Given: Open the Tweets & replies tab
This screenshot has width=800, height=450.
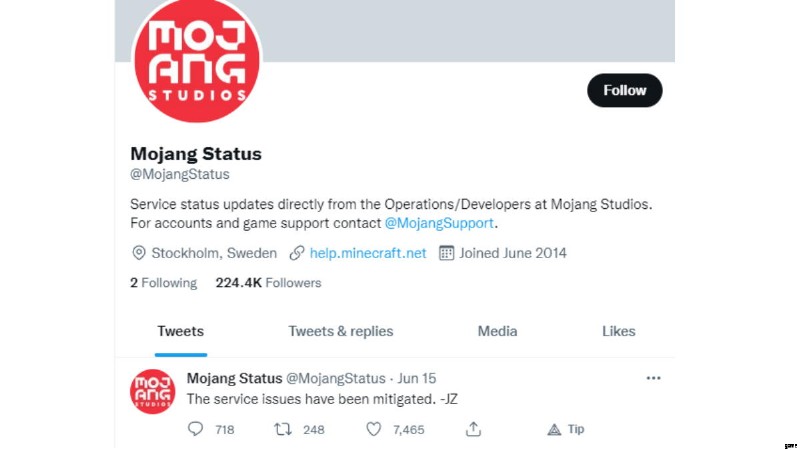Looking at the screenshot, I should coord(341,331).
